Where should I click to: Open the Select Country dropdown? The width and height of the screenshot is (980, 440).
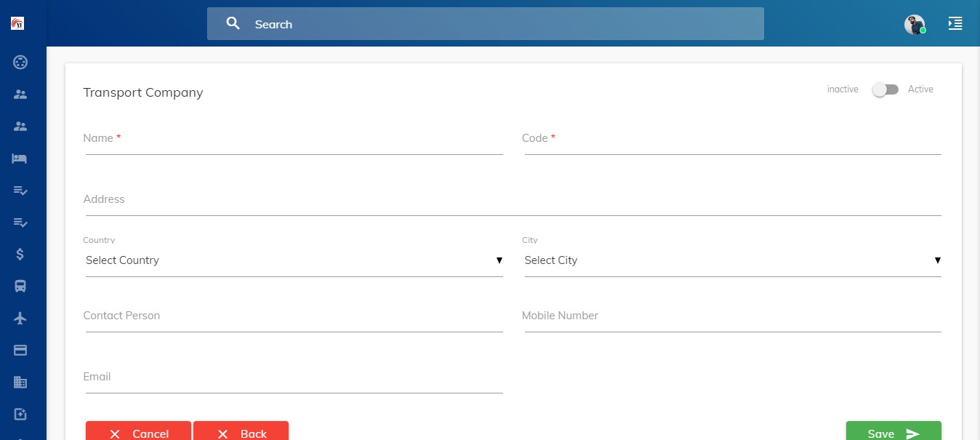294,260
